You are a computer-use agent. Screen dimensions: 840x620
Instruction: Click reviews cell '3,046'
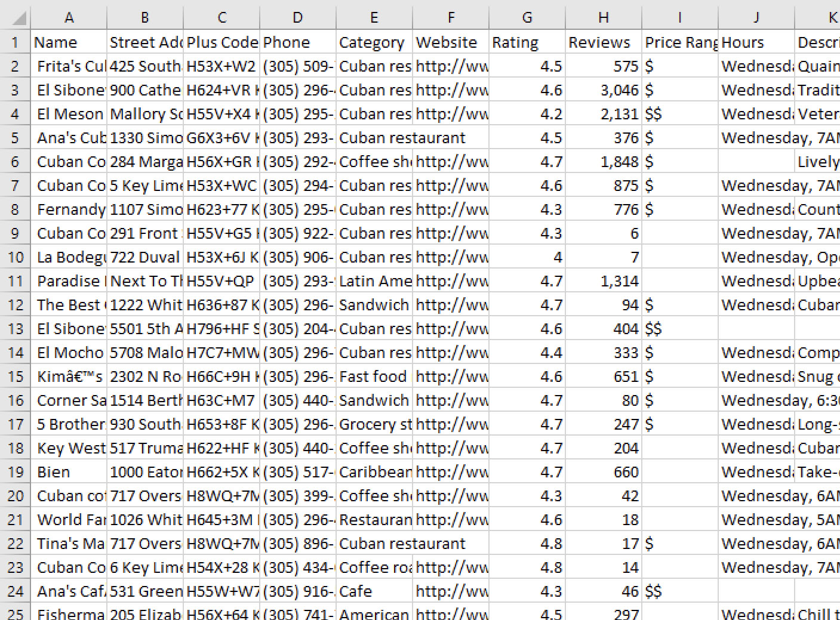point(604,90)
